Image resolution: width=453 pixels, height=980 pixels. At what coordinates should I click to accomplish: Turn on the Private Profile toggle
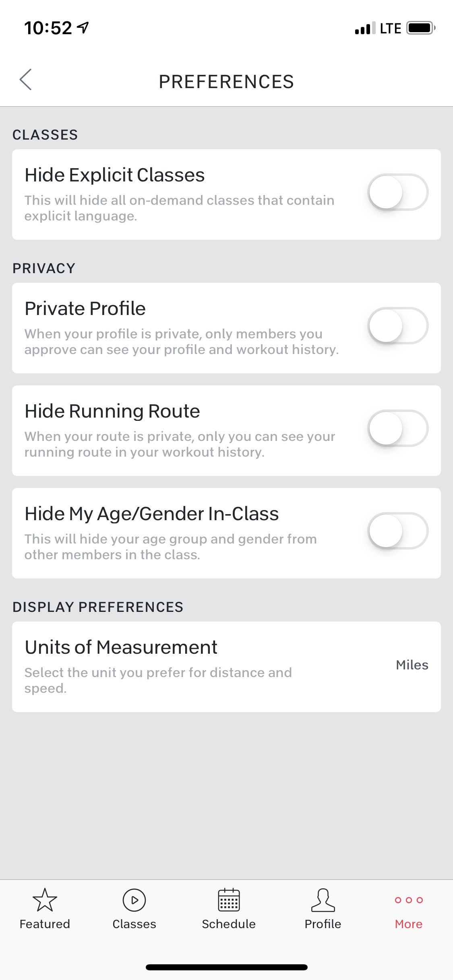click(398, 326)
